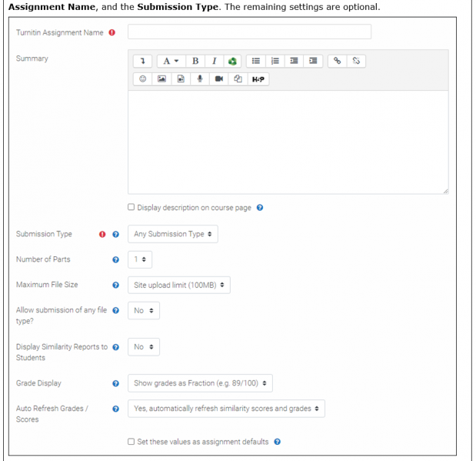This screenshot has width=476, height=461.
Task: Insert H5P content
Action: pyautogui.click(x=258, y=79)
